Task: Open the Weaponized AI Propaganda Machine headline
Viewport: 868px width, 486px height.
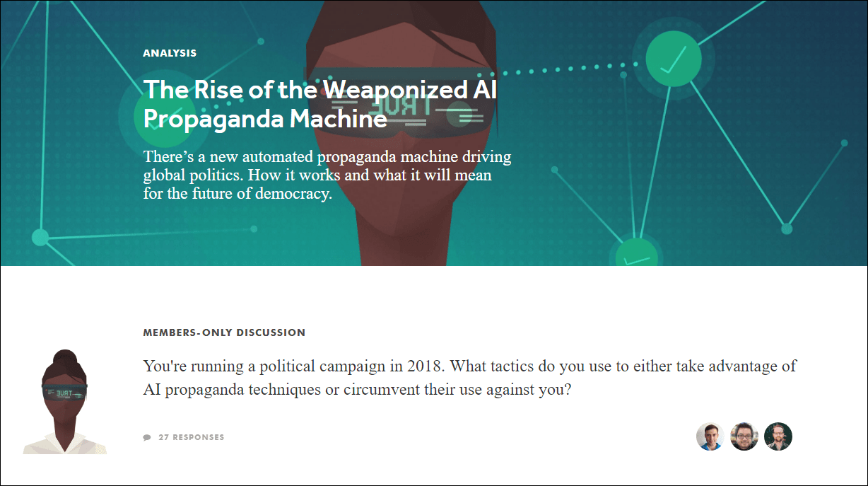Action: click(x=320, y=104)
